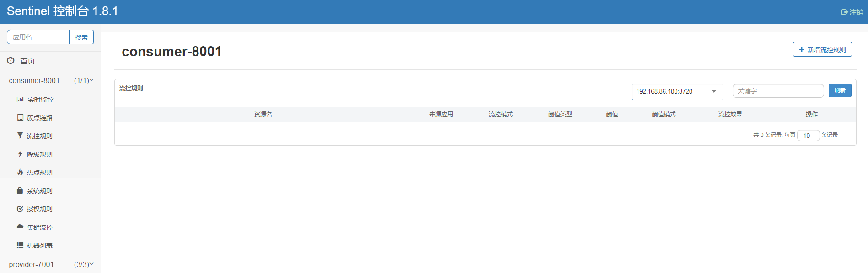The height and width of the screenshot is (273, 868).
Task: Click the lock icon for 系统规则
Action: 20,190
